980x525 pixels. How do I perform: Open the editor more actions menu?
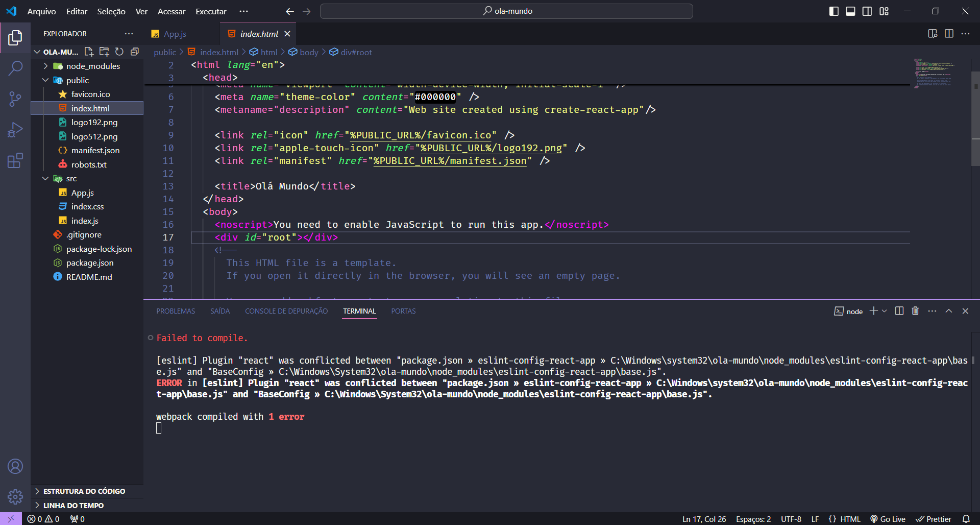coord(965,34)
